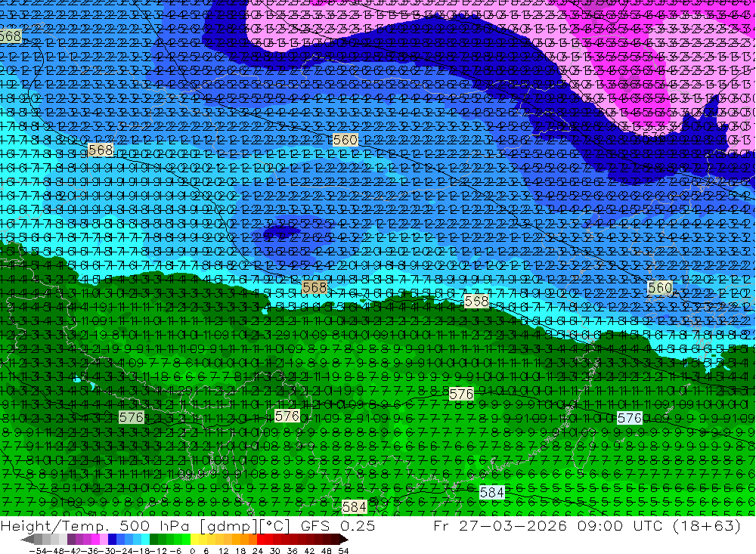Select the "GFS 0.25" model label
This screenshot has height=554, width=756.
tap(338, 525)
